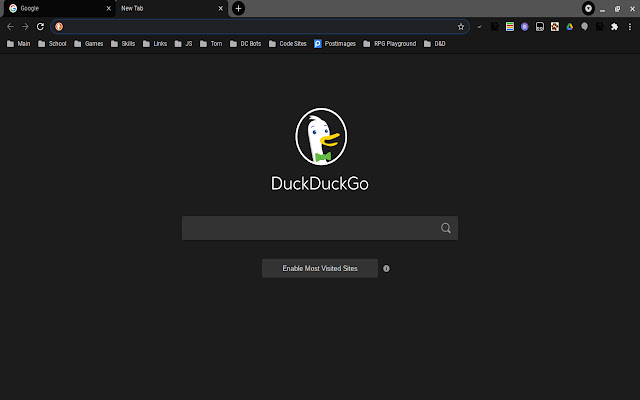Open the CSS file extension icon

pos(540,27)
